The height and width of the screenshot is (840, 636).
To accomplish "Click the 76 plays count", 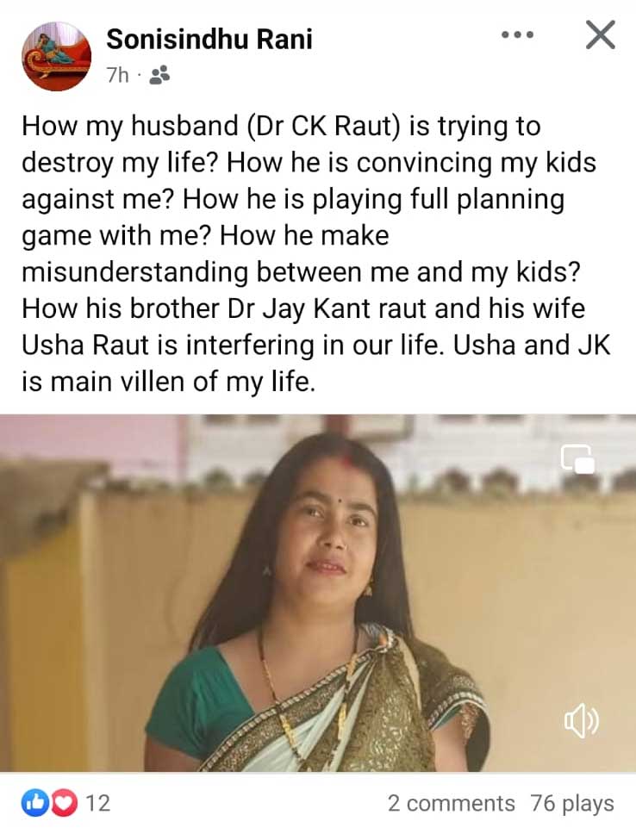I will tap(572, 803).
